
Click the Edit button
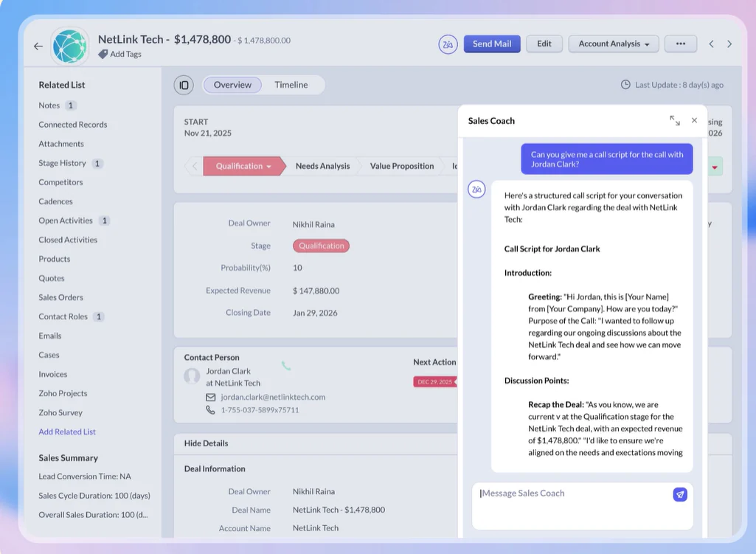(544, 44)
